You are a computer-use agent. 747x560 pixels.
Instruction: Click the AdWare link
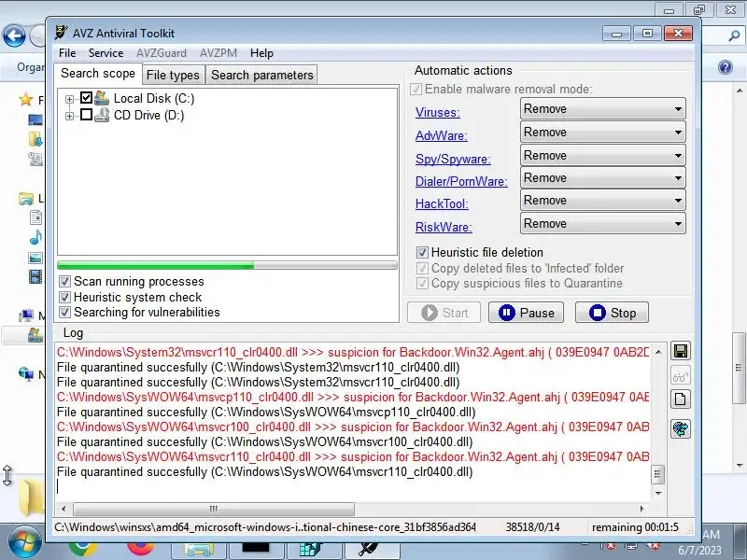click(441, 135)
